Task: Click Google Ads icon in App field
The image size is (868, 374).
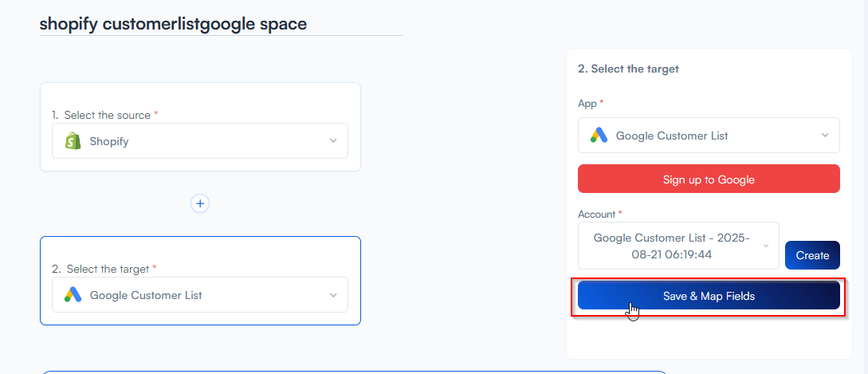Action: pos(599,136)
